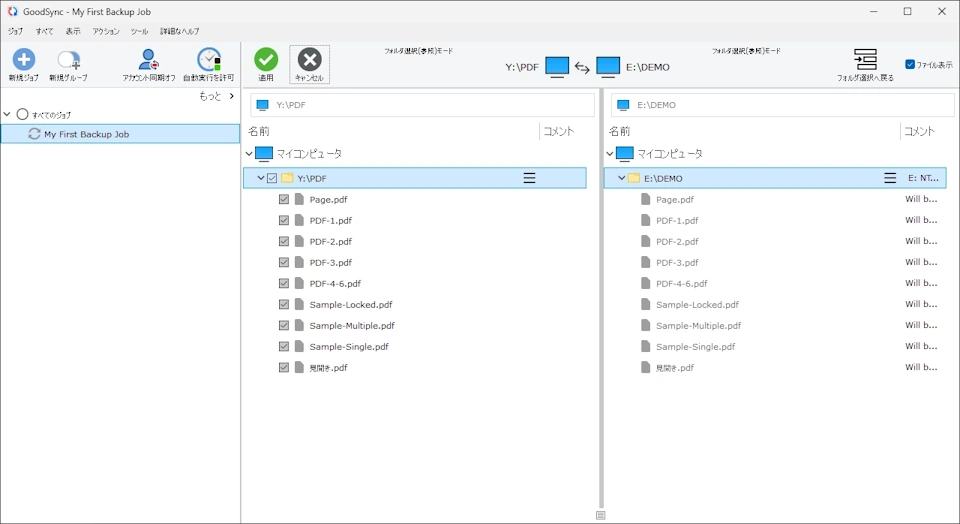
Task: Click right pane マイコンピュータ computer icon
Action: coord(624,154)
